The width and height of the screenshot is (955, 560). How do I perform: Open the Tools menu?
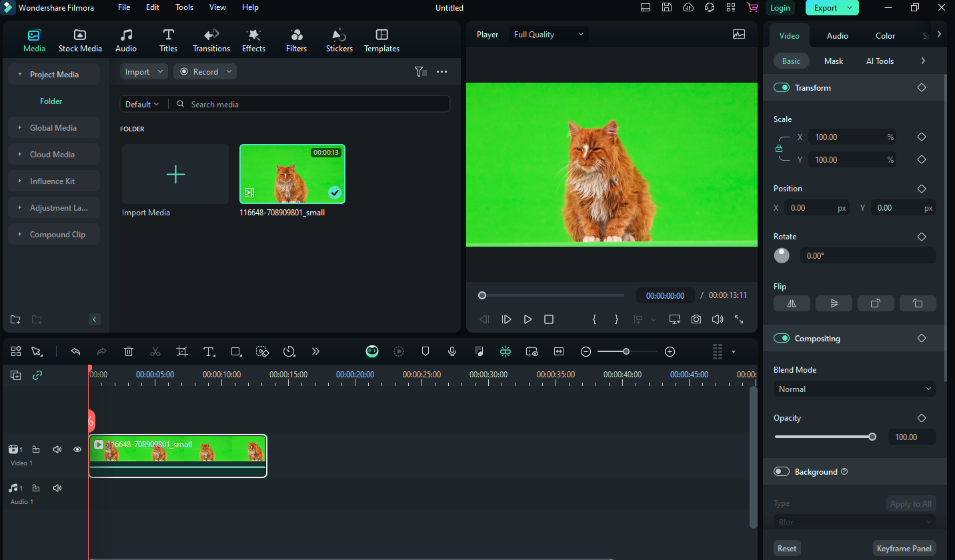[x=184, y=7]
